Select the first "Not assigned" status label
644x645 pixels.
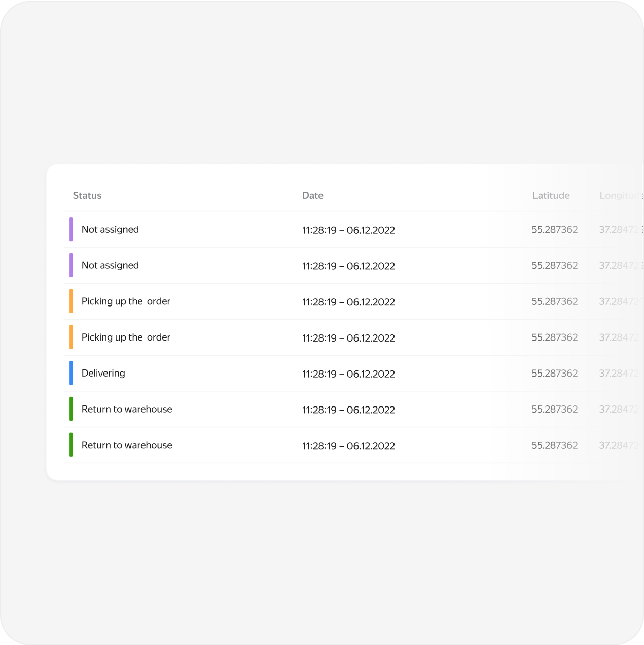(110, 230)
